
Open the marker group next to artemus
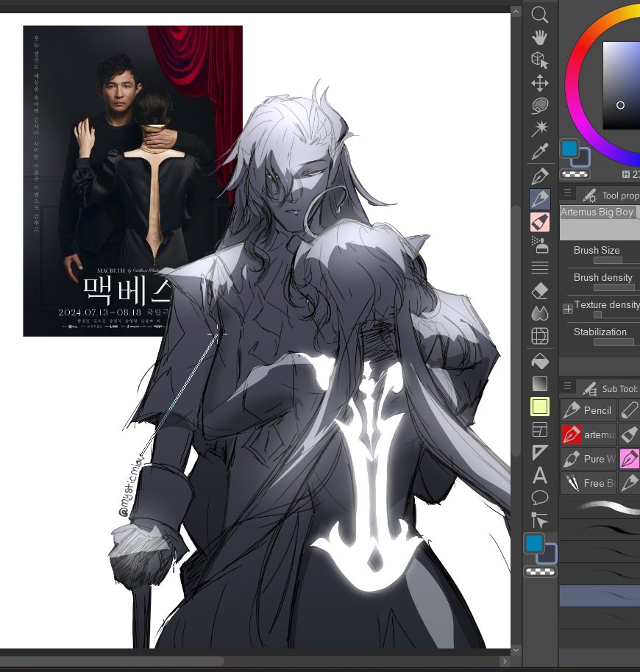point(629,435)
